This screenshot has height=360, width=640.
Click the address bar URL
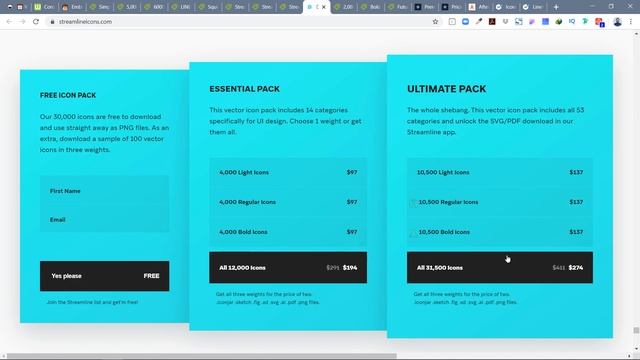point(85,22)
